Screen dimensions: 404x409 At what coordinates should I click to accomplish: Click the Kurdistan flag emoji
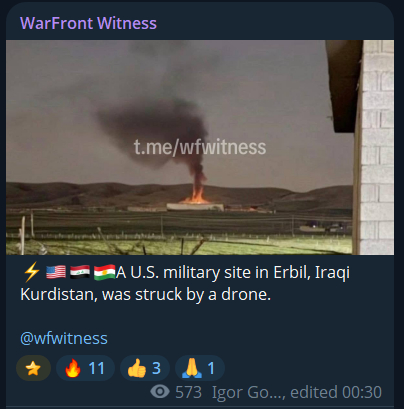[104, 272]
